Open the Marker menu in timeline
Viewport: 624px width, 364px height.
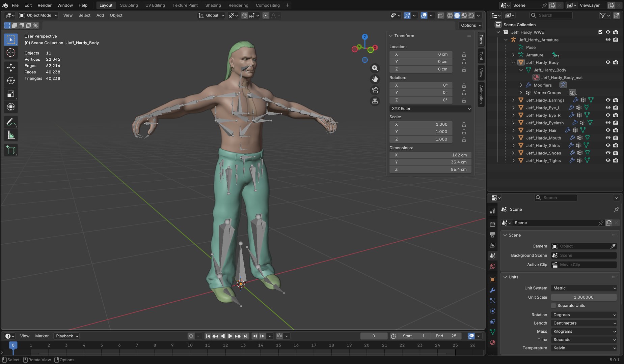(42, 336)
